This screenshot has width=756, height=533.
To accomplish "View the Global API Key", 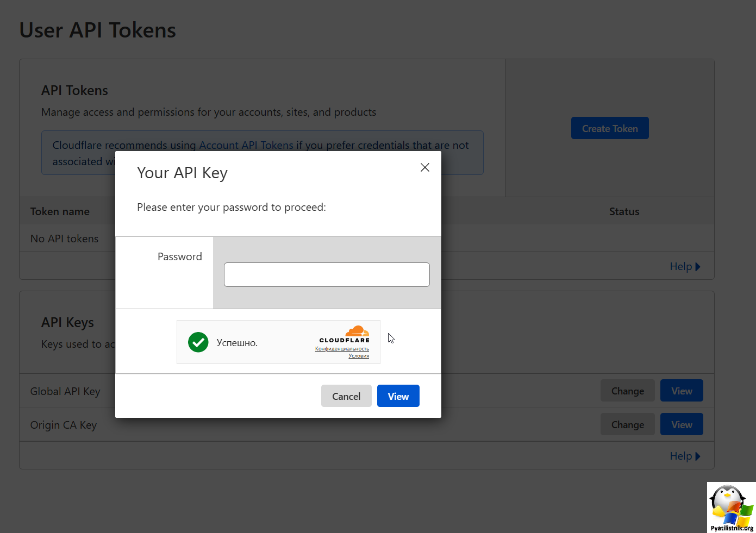I will coord(682,391).
